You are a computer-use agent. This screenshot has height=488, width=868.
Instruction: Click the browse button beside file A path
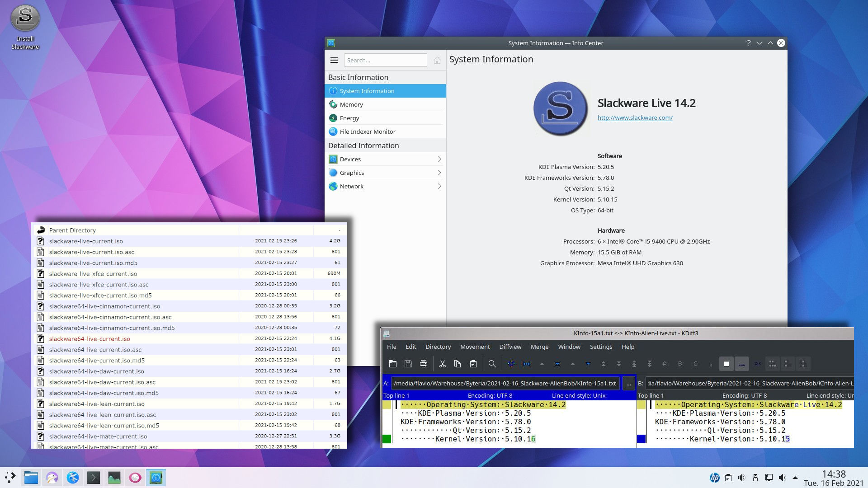pos(628,383)
